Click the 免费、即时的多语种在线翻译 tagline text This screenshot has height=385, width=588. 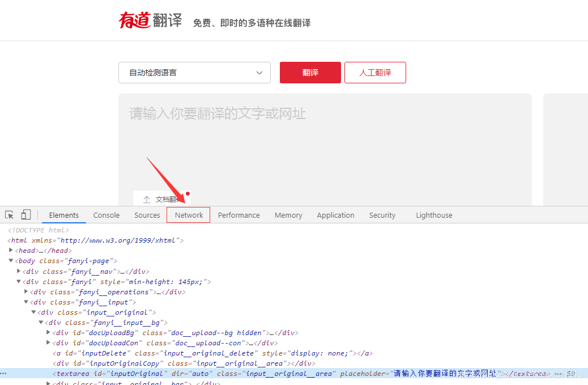(252, 23)
